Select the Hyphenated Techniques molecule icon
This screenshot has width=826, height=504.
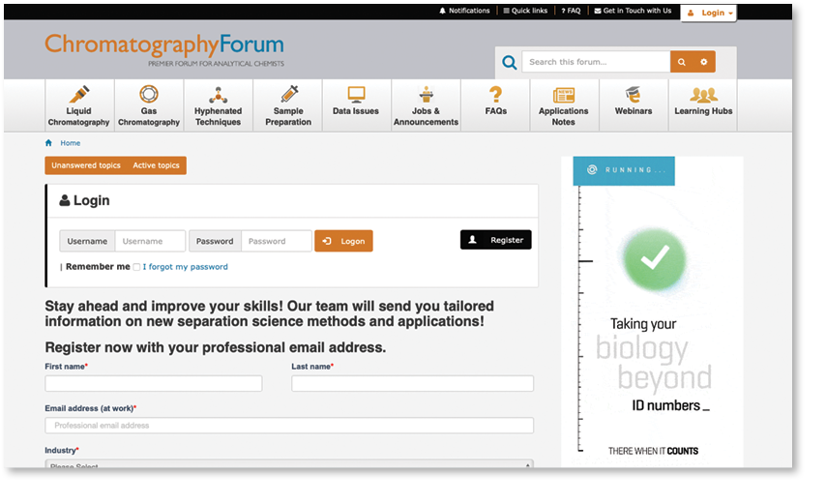[x=218, y=95]
